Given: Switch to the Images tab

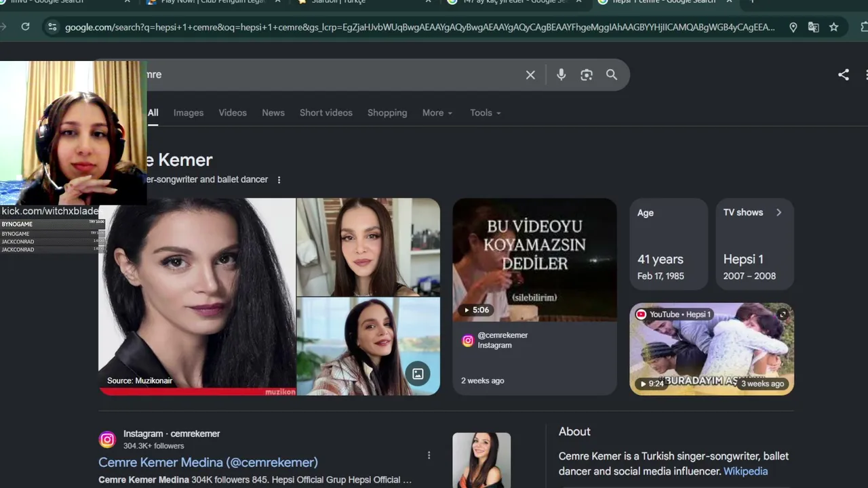Looking at the screenshot, I should pyautogui.click(x=189, y=113).
